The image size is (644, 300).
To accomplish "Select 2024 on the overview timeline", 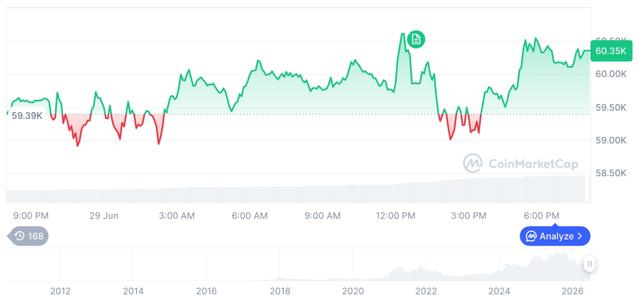I will 499,291.
